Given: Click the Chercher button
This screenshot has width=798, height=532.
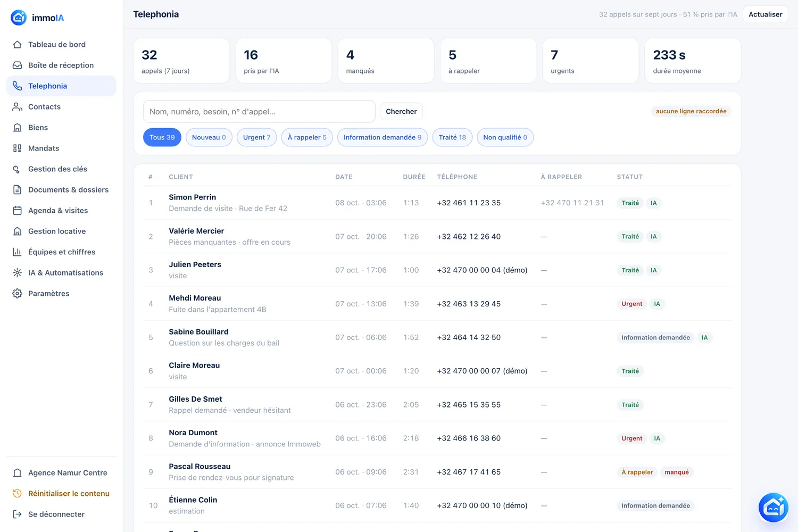Looking at the screenshot, I should click(x=401, y=112).
